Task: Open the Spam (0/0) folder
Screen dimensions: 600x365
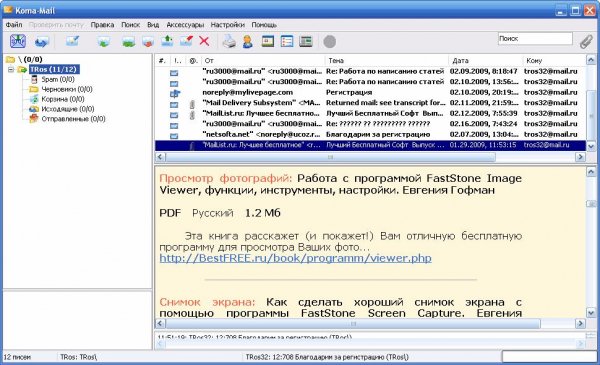Action: coord(58,79)
